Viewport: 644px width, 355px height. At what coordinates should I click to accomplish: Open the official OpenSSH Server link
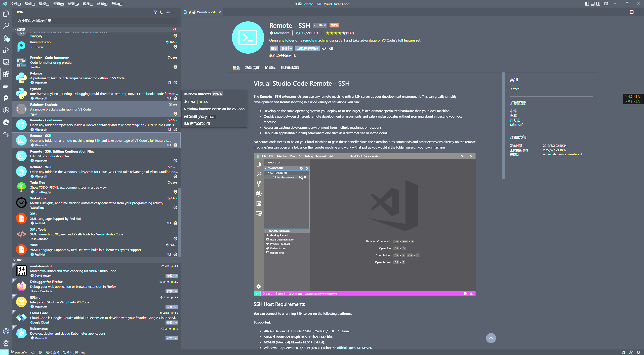(354, 348)
